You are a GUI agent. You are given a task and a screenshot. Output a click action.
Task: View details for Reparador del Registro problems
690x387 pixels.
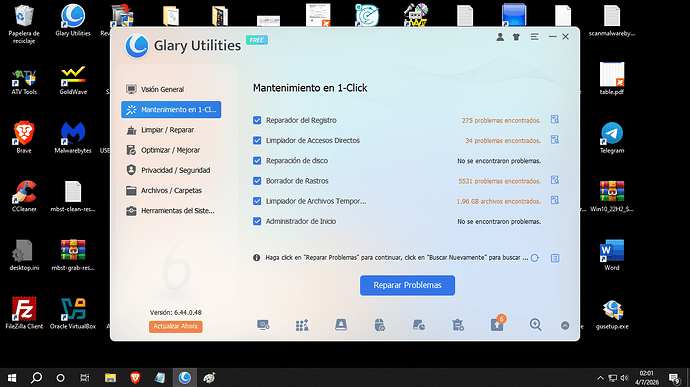point(554,120)
